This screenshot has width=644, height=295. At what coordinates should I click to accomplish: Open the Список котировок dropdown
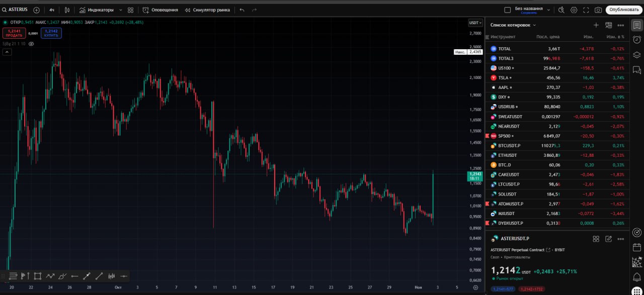(x=513, y=25)
